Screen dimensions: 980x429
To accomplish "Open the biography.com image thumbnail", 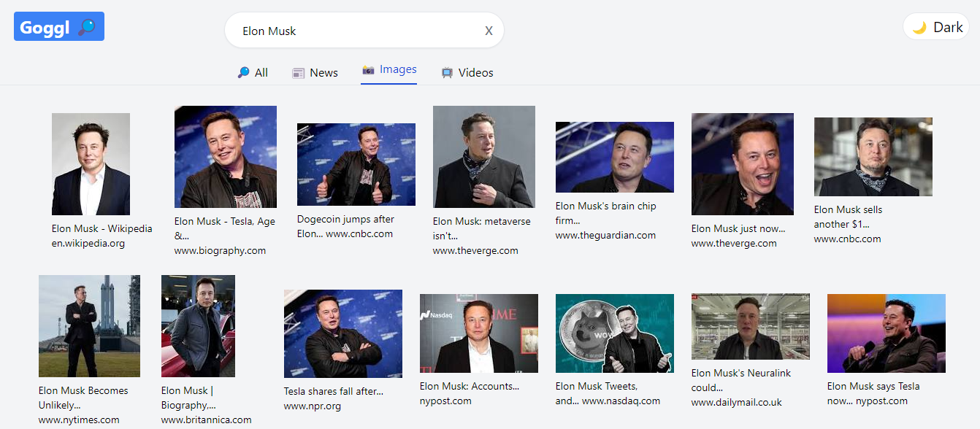I will pyautogui.click(x=226, y=157).
